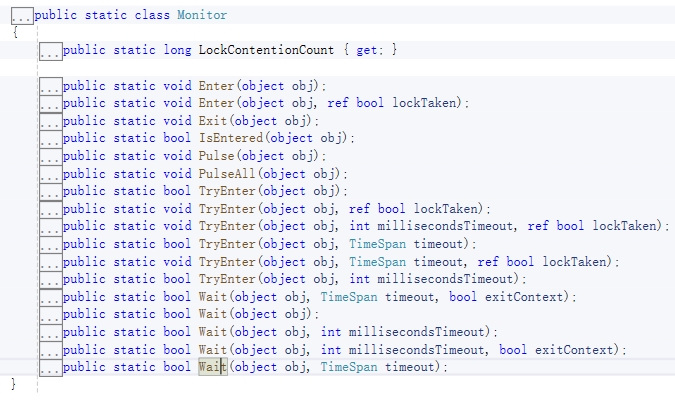
Task: Click the Exit method name
Action: (213, 121)
